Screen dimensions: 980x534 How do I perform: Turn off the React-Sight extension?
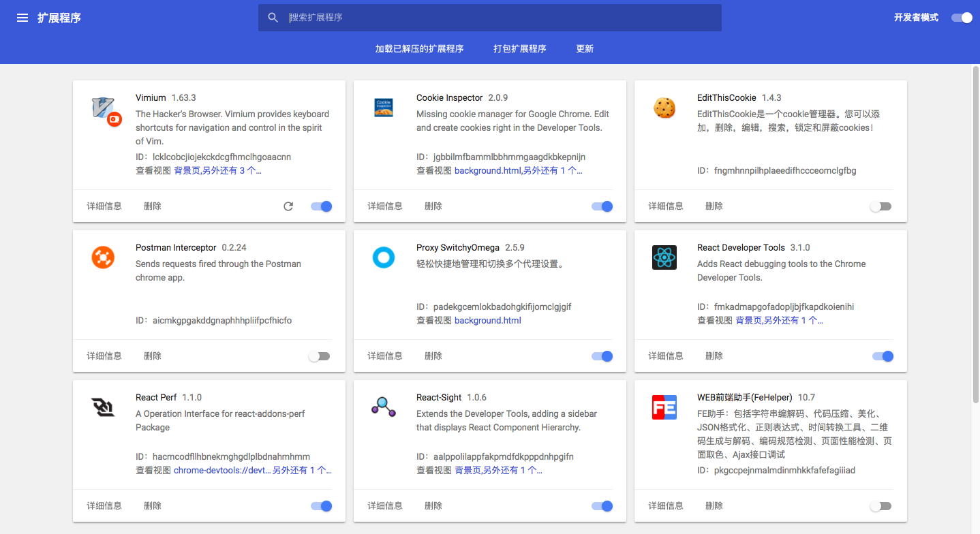602,506
